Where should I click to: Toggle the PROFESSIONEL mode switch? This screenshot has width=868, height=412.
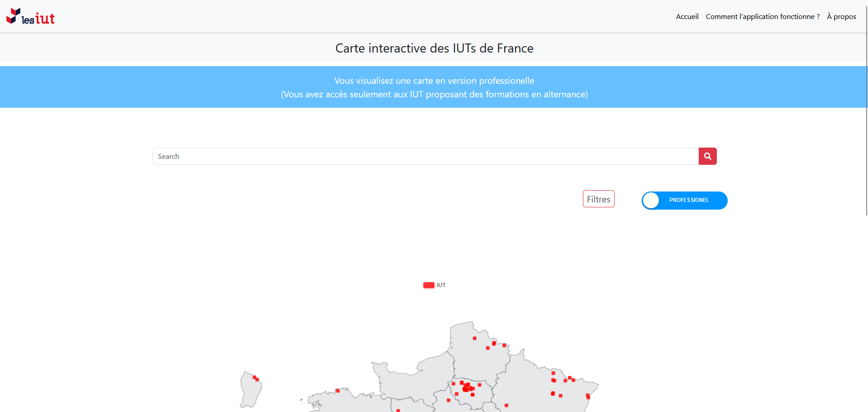[x=684, y=201]
